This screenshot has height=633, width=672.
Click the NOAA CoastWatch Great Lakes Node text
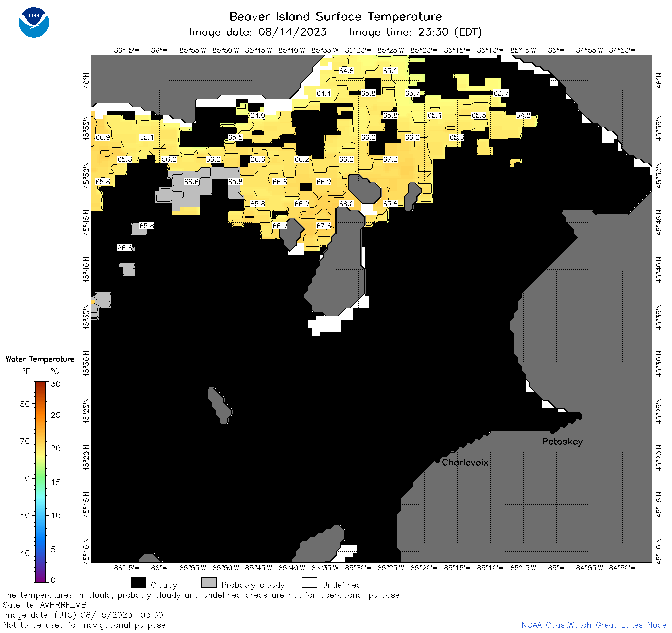594,625
